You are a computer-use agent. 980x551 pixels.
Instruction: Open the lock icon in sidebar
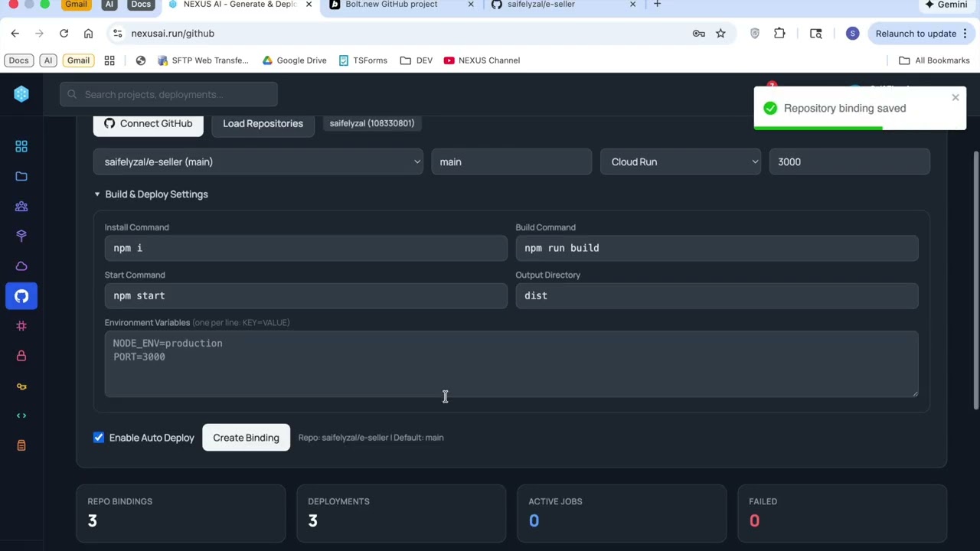click(21, 356)
